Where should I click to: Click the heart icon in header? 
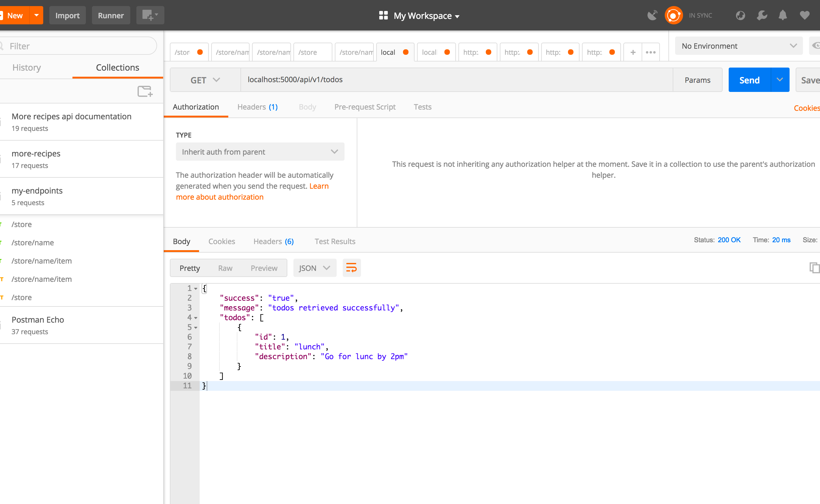coord(804,15)
